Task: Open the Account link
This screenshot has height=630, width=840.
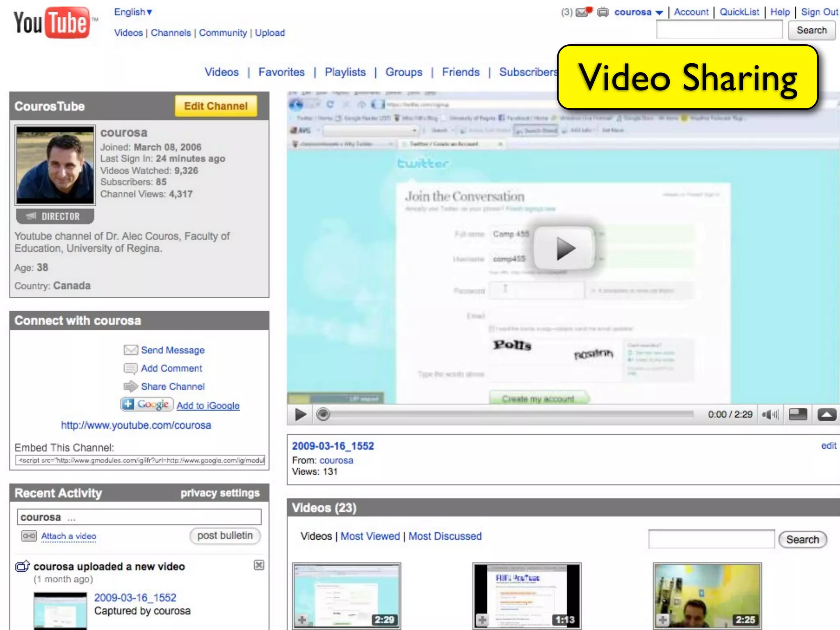Action: point(691,12)
